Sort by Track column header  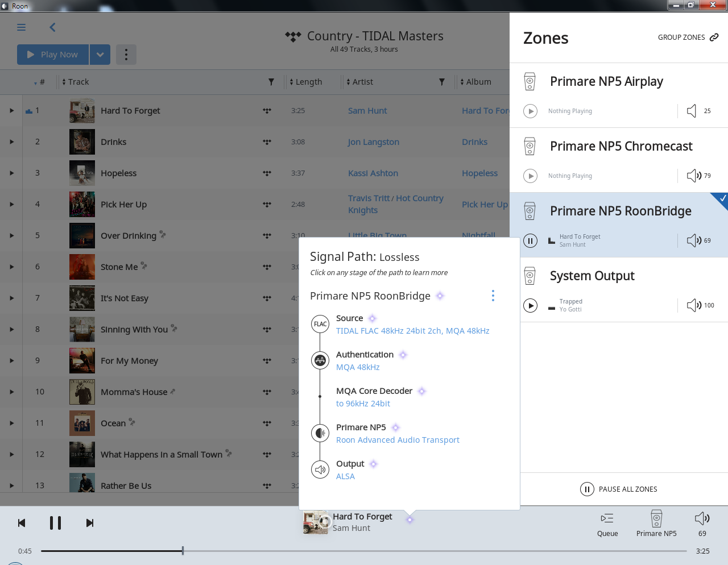78,82
